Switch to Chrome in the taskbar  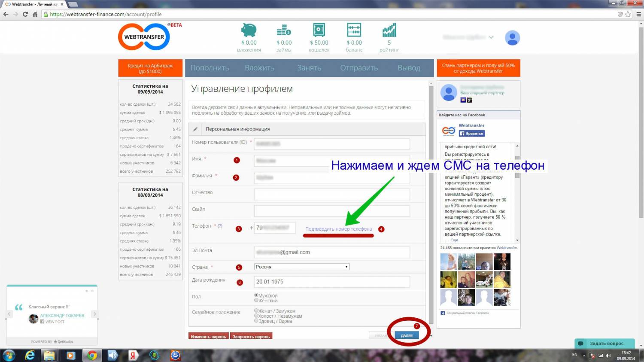coord(92,355)
